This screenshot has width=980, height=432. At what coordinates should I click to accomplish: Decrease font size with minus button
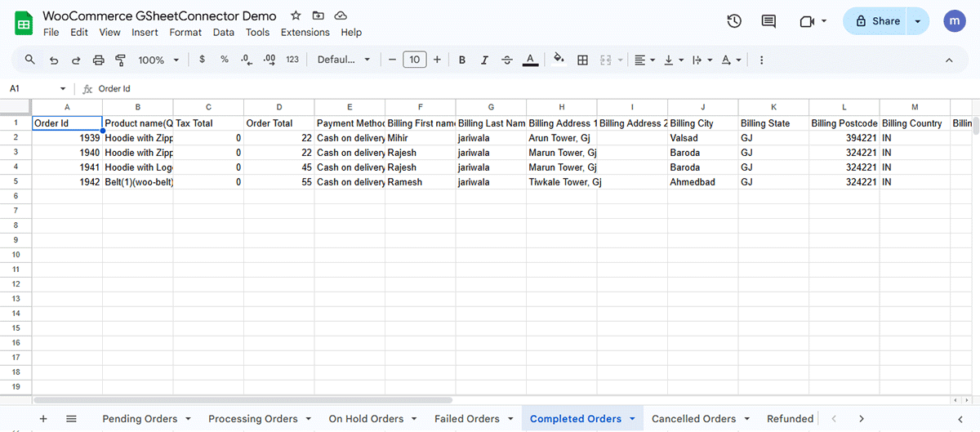392,60
